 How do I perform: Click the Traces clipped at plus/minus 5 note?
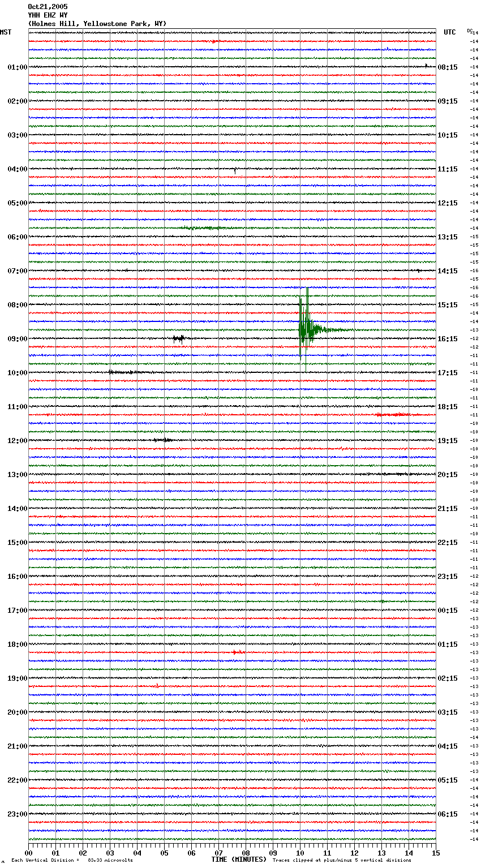point(342,860)
